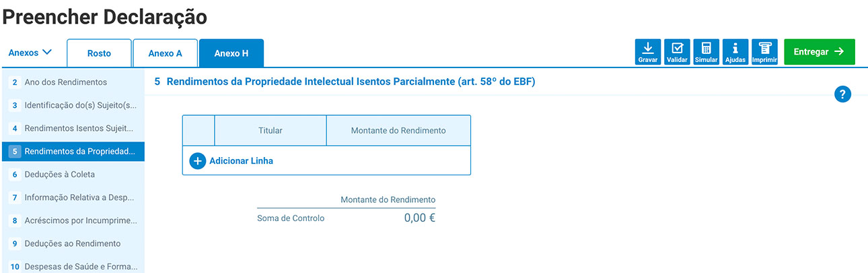Go to section 2 Ano dos Rendimentos
868x273 pixels.
coord(65,82)
